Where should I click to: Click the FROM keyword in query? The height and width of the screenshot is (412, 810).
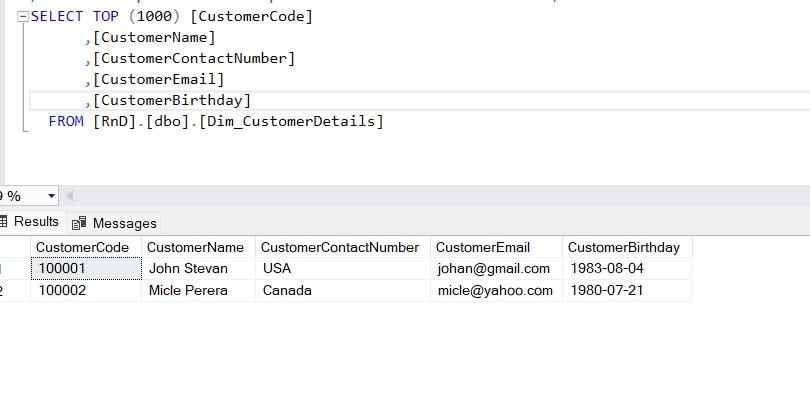tap(66, 121)
